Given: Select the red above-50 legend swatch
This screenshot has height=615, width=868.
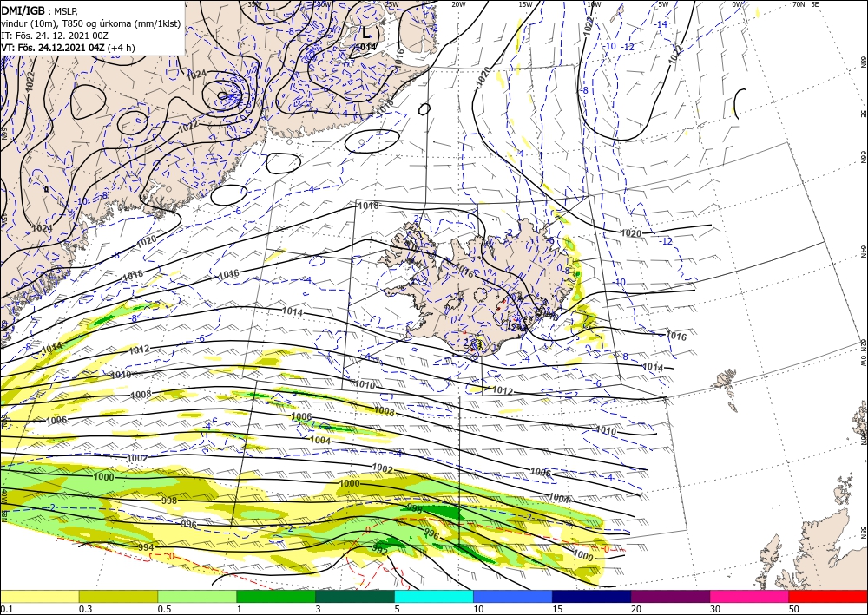Looking at the screenshot, I should pos(828,596).
